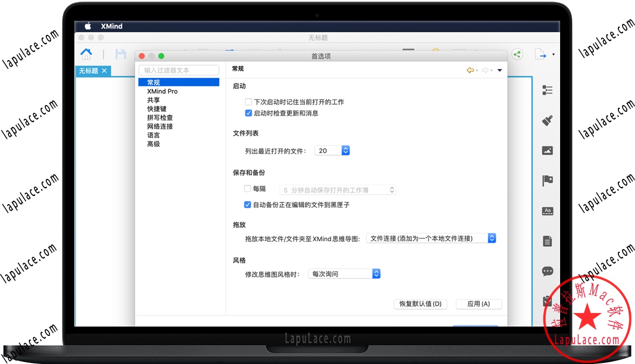Click the 应用 button
635x364 pixels.
[478, 304]
